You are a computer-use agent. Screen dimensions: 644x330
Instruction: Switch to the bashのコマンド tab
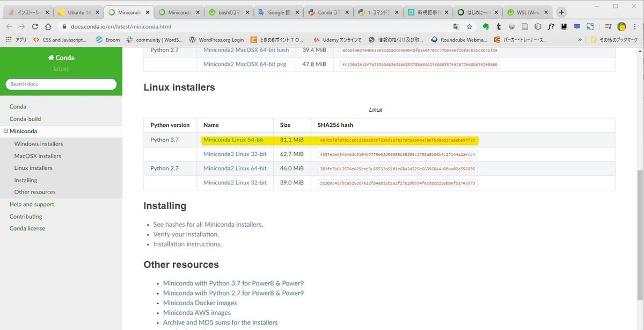pos(229,12)
